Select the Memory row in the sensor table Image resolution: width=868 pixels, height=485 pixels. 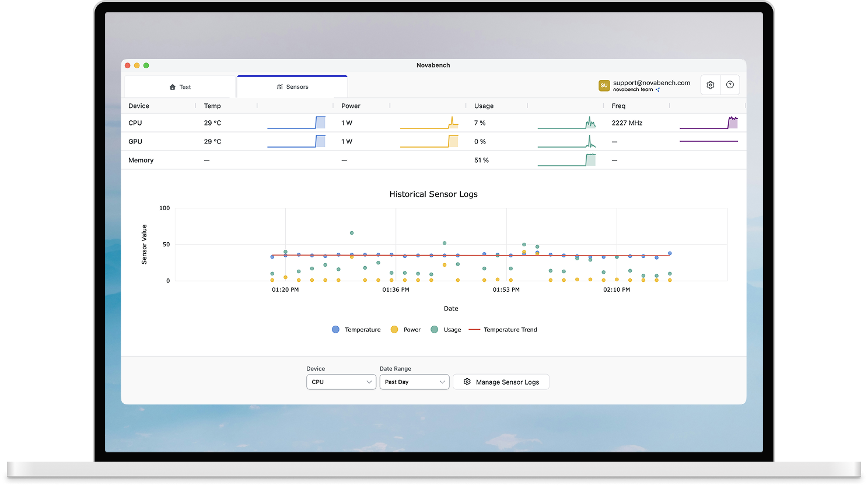141,160
